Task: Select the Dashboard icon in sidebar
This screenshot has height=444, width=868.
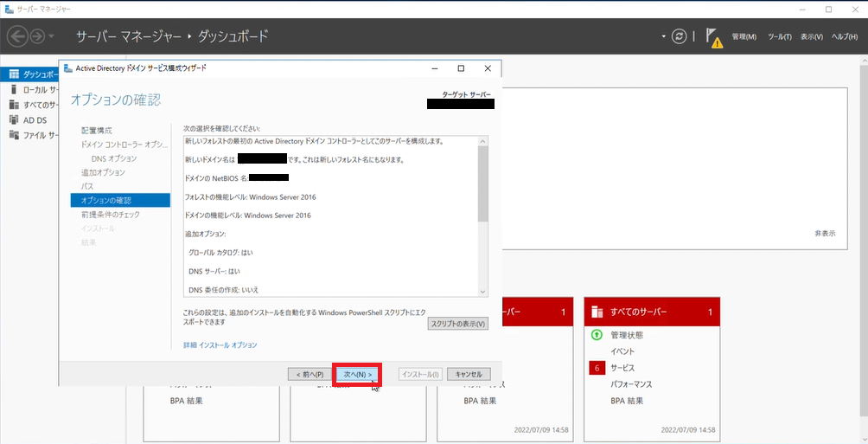Action: 14,74
